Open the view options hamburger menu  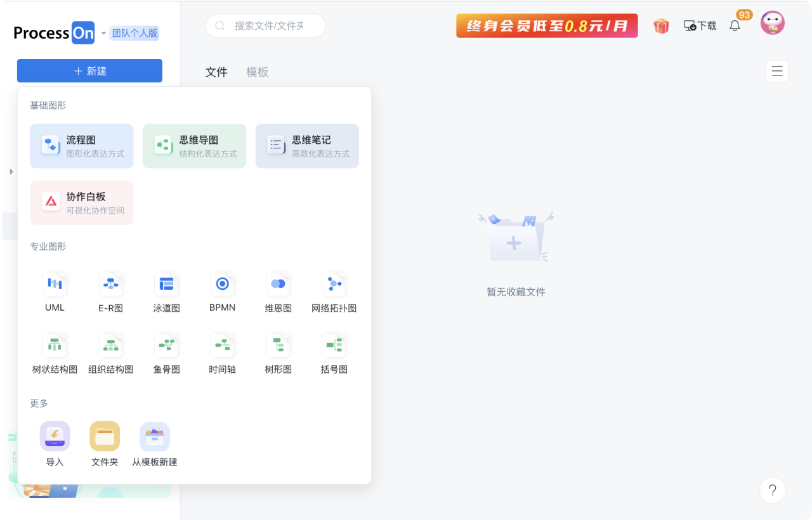(x=776, y=71)
